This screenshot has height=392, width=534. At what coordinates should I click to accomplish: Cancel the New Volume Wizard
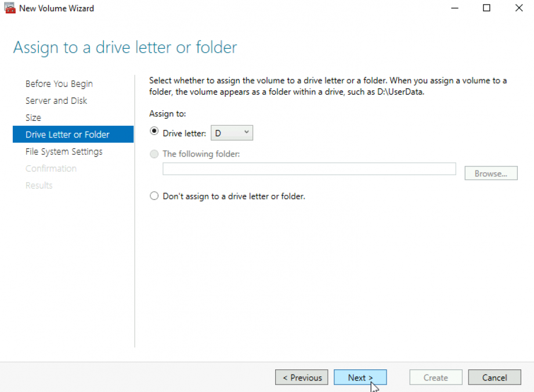click(494, 378)
